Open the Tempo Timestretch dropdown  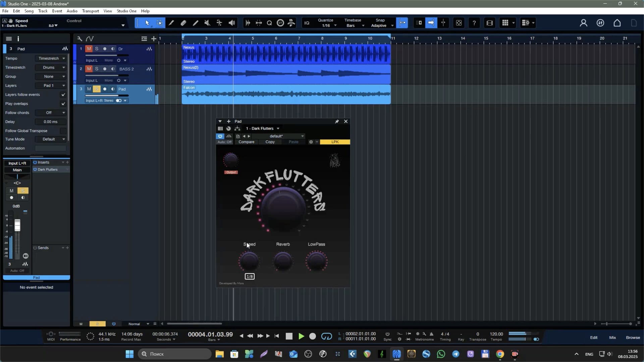[51, 58]
